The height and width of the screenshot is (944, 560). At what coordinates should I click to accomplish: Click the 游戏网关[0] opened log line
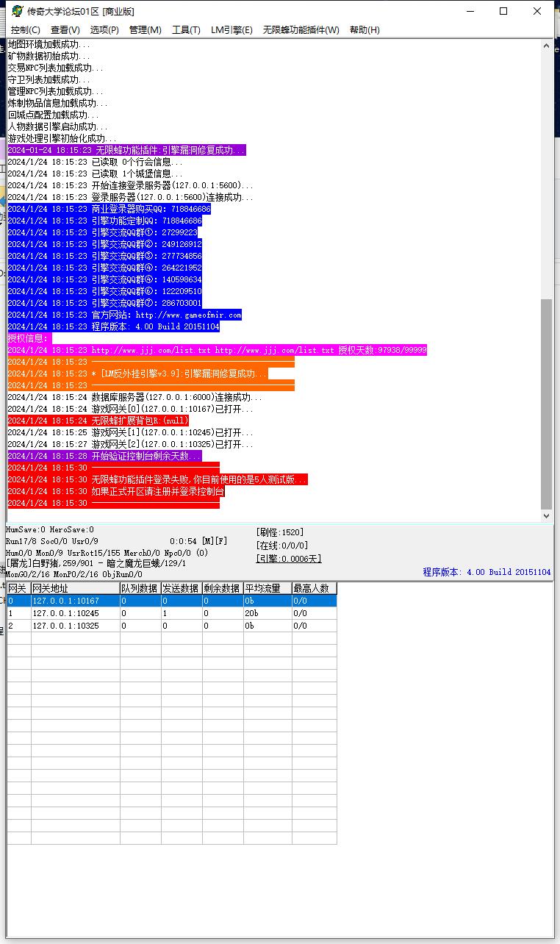coord(130,409)
